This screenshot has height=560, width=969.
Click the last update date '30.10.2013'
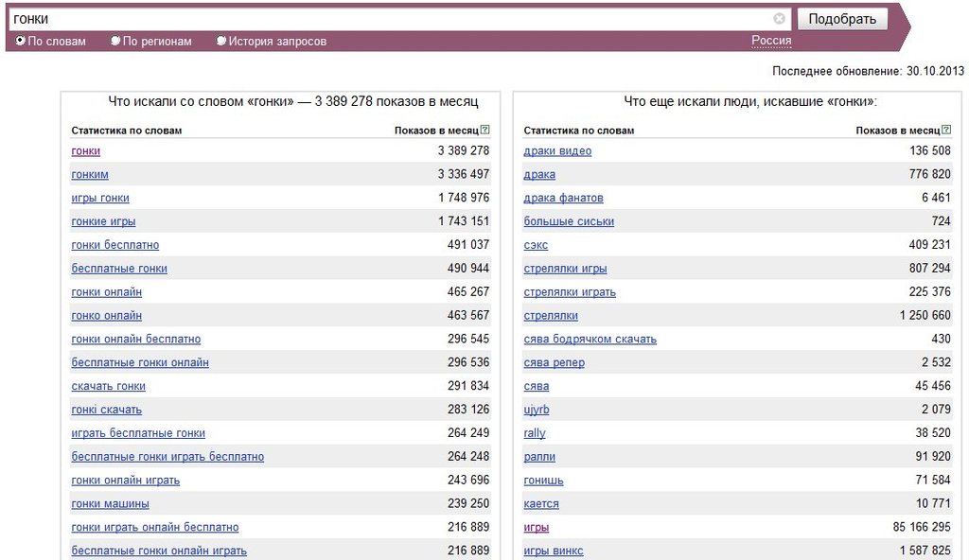[x=935, y=71]
